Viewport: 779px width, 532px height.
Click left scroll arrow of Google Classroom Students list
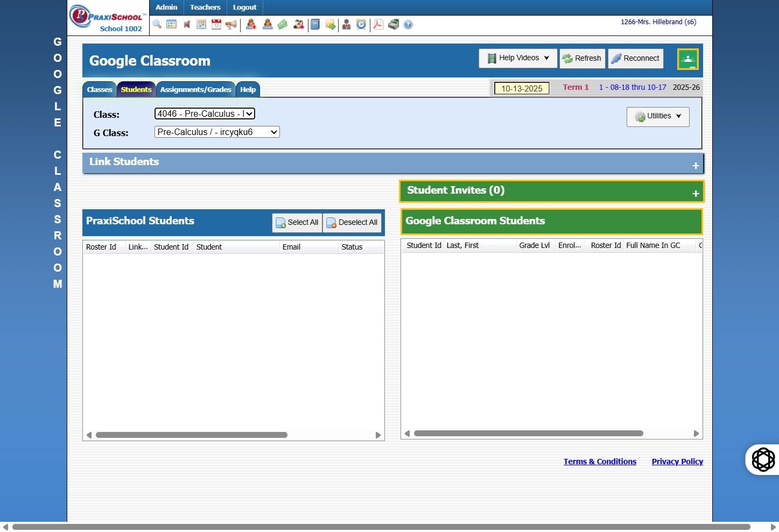coord(408,433)
